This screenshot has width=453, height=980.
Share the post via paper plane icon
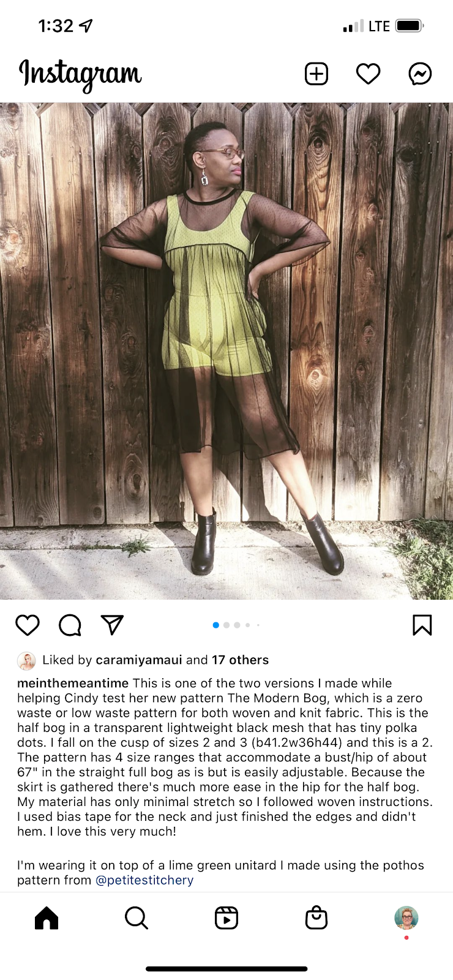click(112, 625)
